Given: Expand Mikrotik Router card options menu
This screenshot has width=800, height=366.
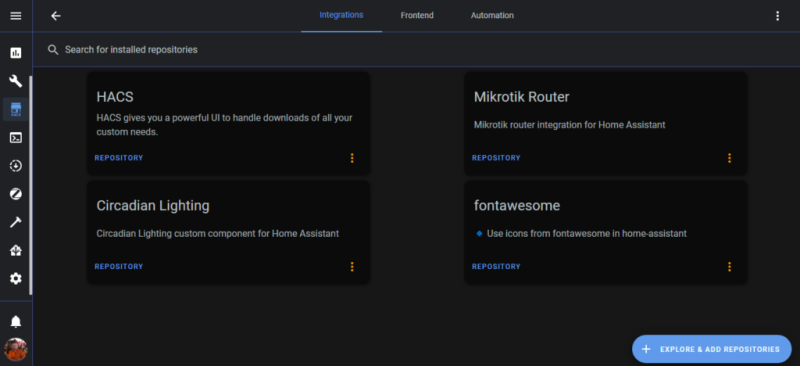Looking at the screenshot, I should tap(730, 158).
